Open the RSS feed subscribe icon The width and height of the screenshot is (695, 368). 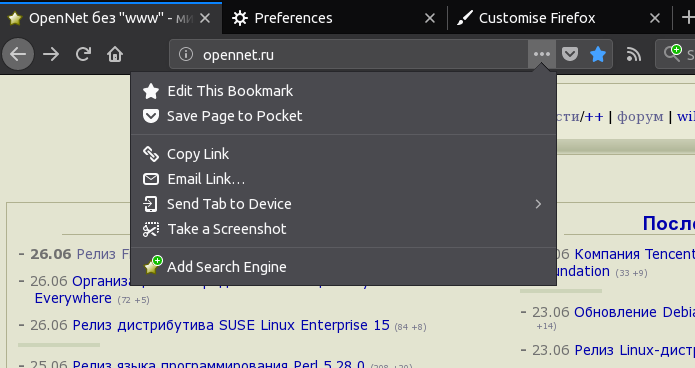[x=634, y=55]
